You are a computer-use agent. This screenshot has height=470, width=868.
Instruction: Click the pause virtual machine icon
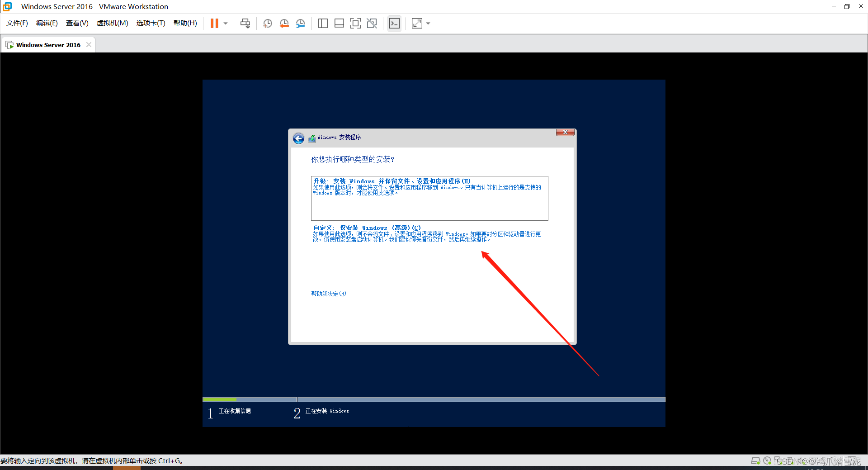pos(214,23)
